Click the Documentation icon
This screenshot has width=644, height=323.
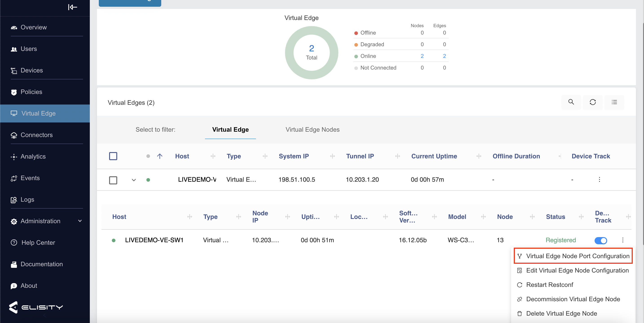point(14,264)
